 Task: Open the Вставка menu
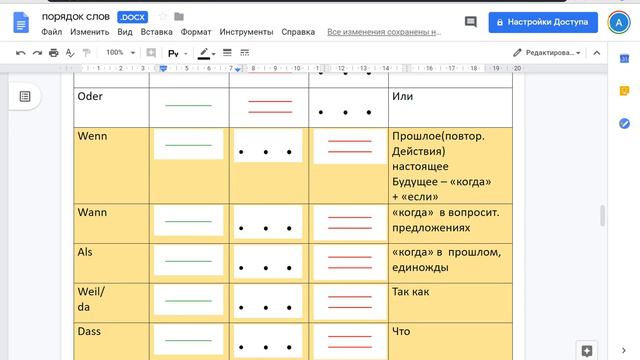pyautogui.click(x=156, y=32)
